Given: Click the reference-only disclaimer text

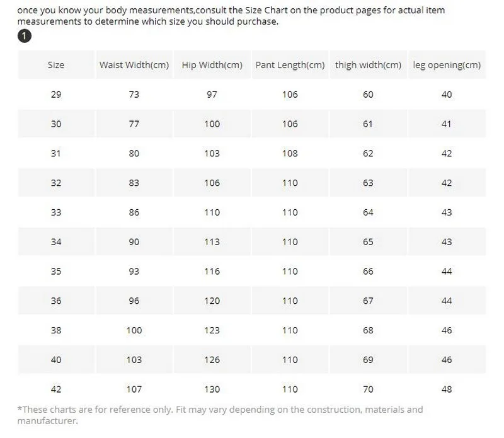Looking at the screenshot, I should tap(220, 415).
